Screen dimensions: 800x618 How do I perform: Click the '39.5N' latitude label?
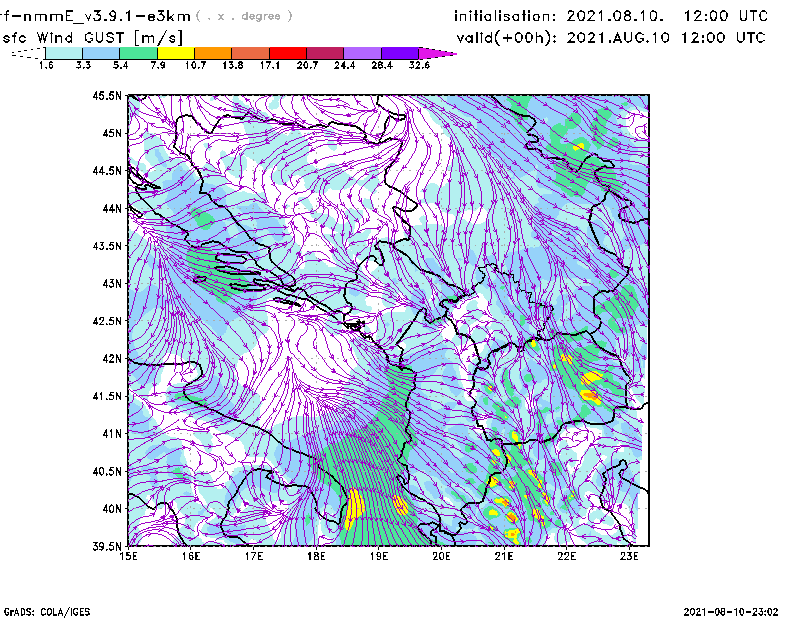107,547
